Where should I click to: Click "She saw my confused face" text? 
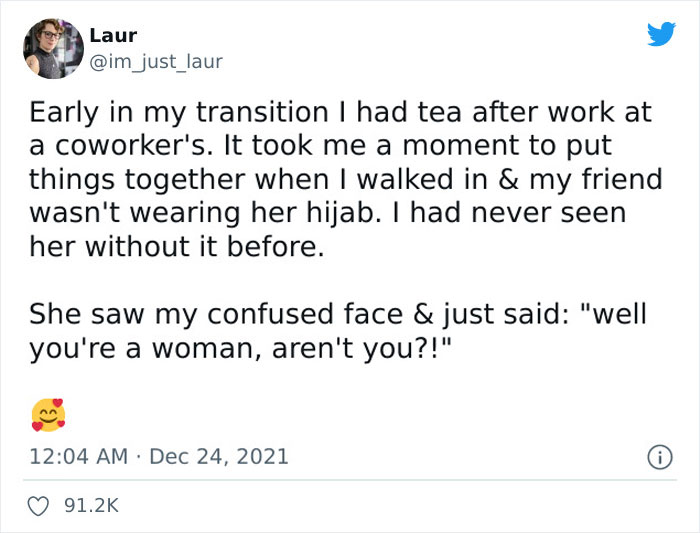pos(216,314)
